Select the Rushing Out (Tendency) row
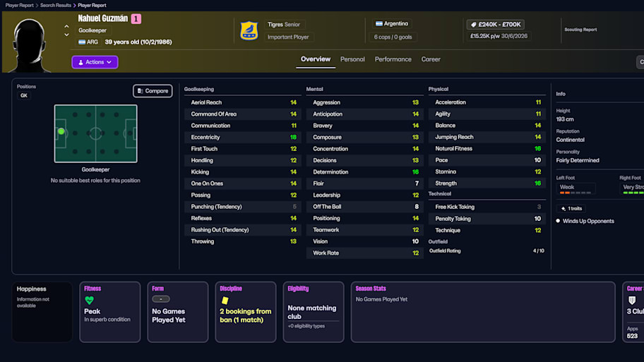Image resolution: width=644 pixels, height=362 pixels. [243, 230]
